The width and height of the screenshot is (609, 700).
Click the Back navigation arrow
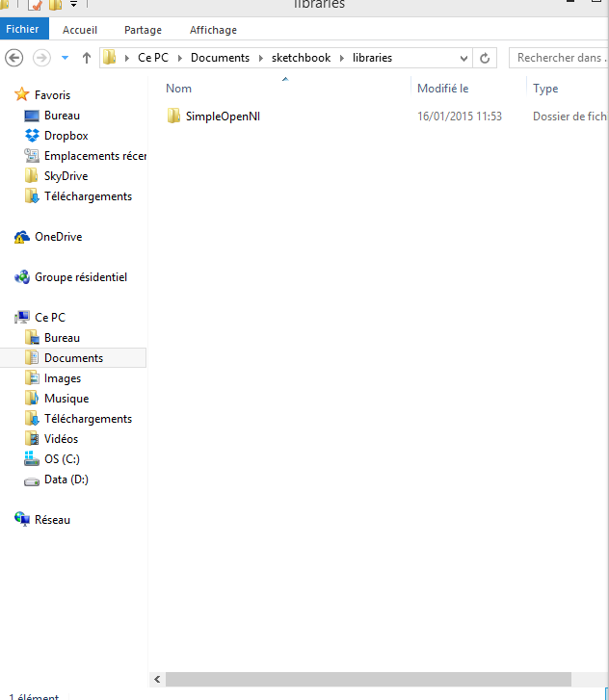click(14, 58)
